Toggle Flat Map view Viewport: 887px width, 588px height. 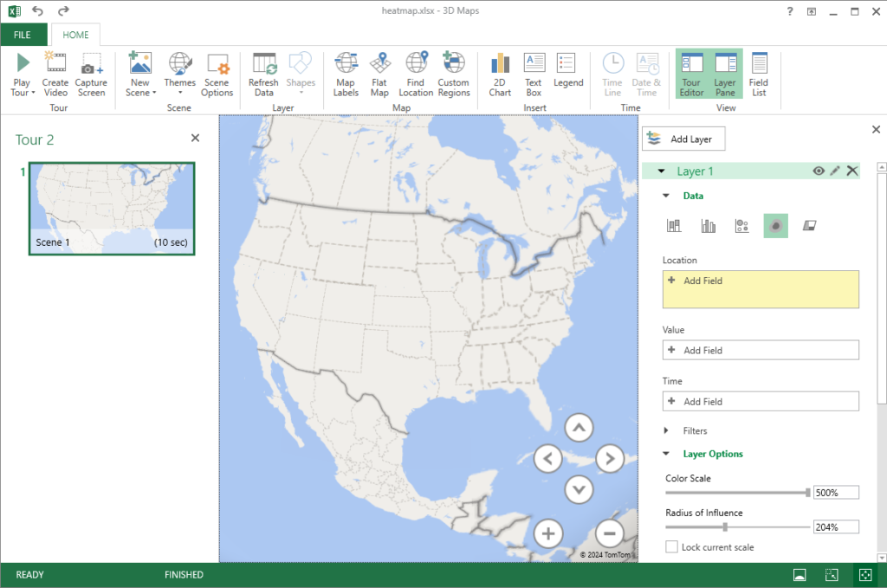click(379, 74)
